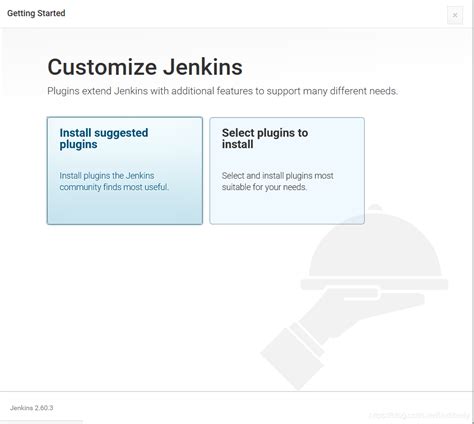Click the Install suggested plugins card
Viewport: 474px width, 424px height.
[125, 171]
